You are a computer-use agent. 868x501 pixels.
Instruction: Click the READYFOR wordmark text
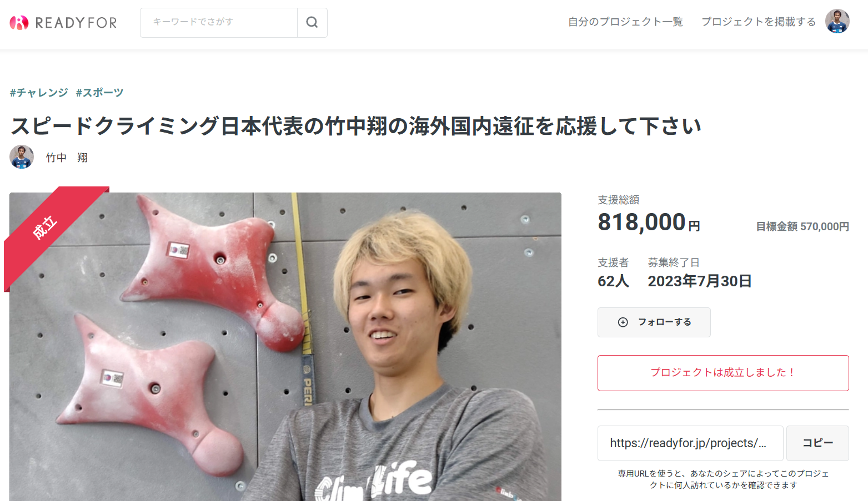pos(76,23)
